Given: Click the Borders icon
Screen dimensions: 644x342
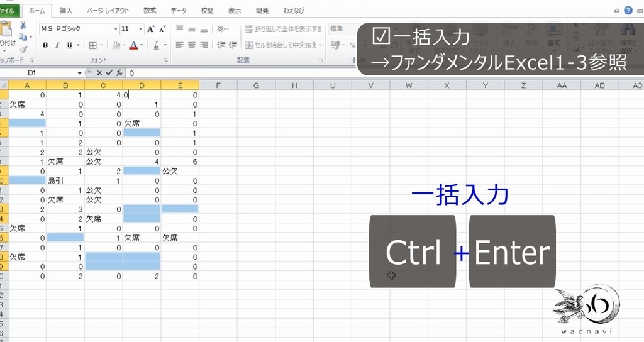Looking at the screenshot, I should click(x=93, y=45).
